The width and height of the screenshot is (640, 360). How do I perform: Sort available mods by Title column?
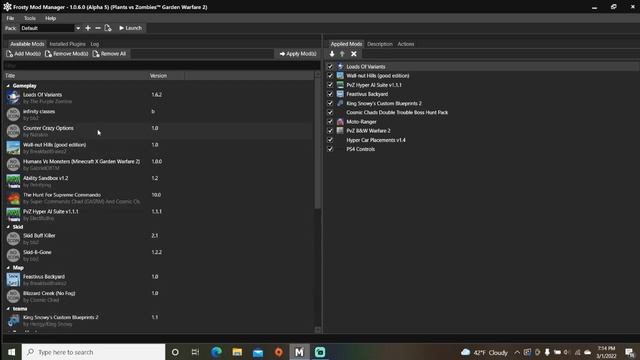click(76, 76)
